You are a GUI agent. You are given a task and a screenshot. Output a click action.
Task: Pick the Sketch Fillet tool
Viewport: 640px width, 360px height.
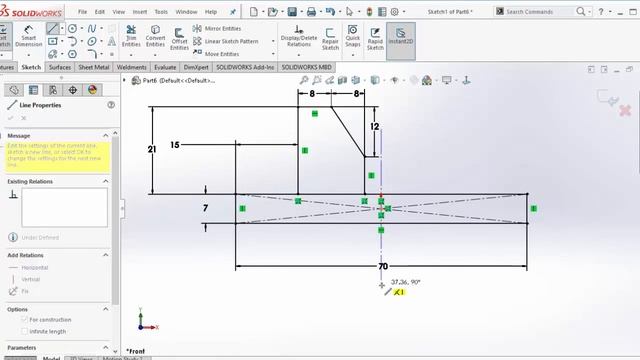tap(92, 54)
